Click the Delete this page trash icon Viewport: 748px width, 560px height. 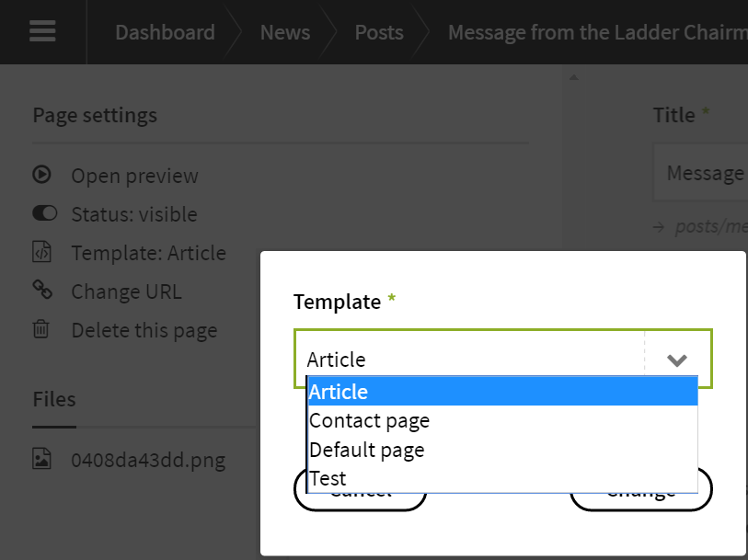click(x=42, y=330)
